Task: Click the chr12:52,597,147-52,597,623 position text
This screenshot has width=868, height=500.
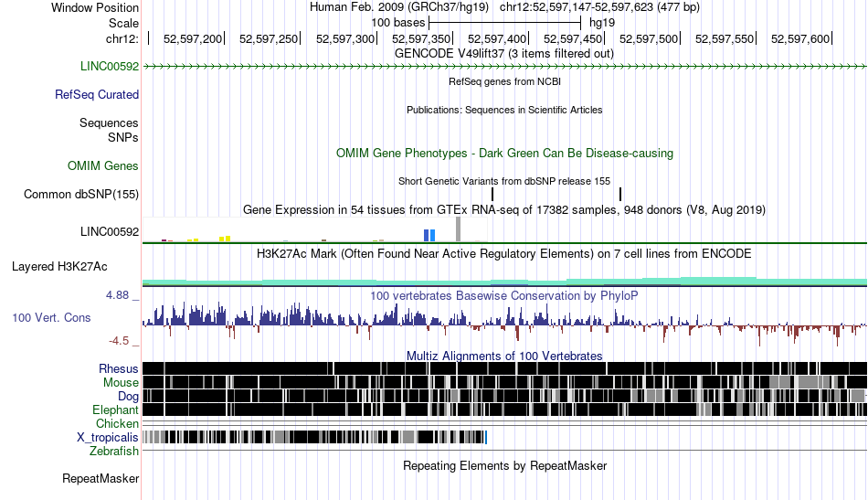Action: pos(599,7)
